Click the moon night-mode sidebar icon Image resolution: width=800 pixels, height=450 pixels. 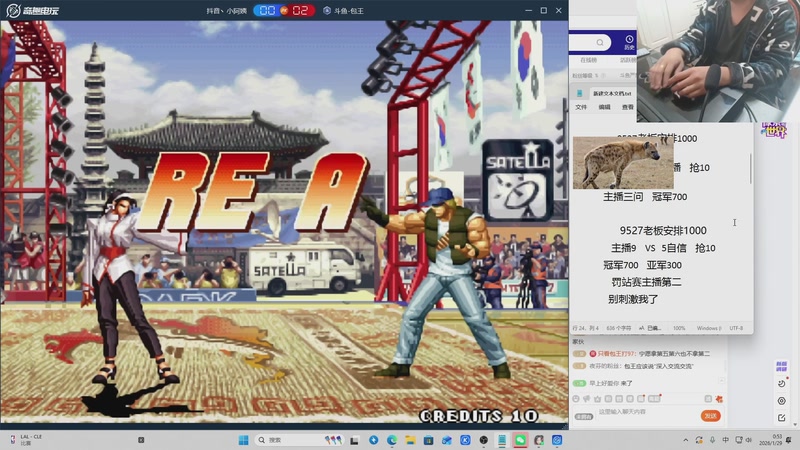click(x=781, y=384)
